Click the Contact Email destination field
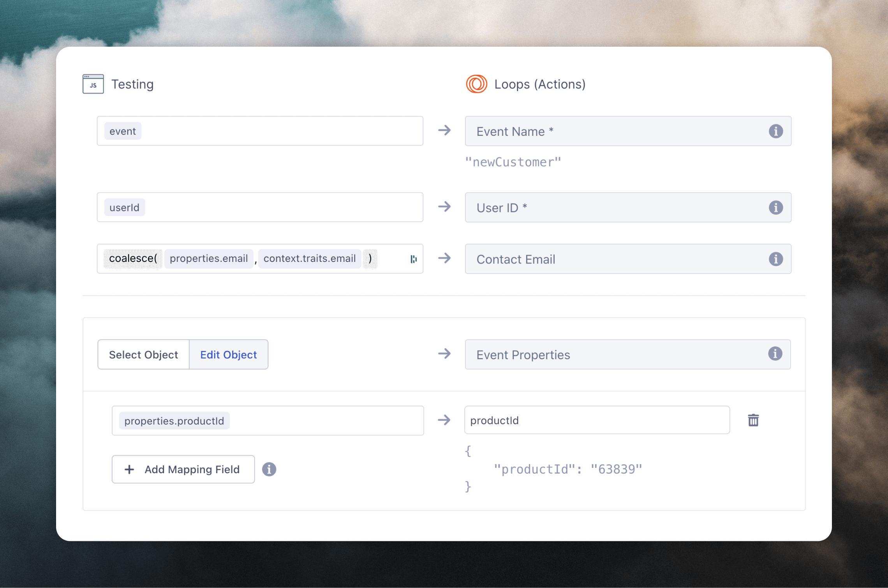 628,259
